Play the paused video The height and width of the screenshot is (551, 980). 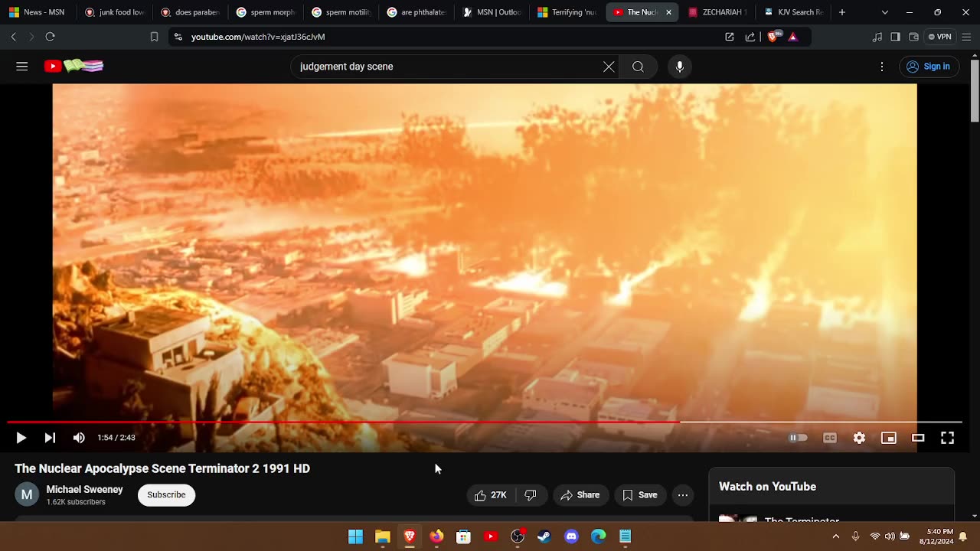click(x=21, y=438)
